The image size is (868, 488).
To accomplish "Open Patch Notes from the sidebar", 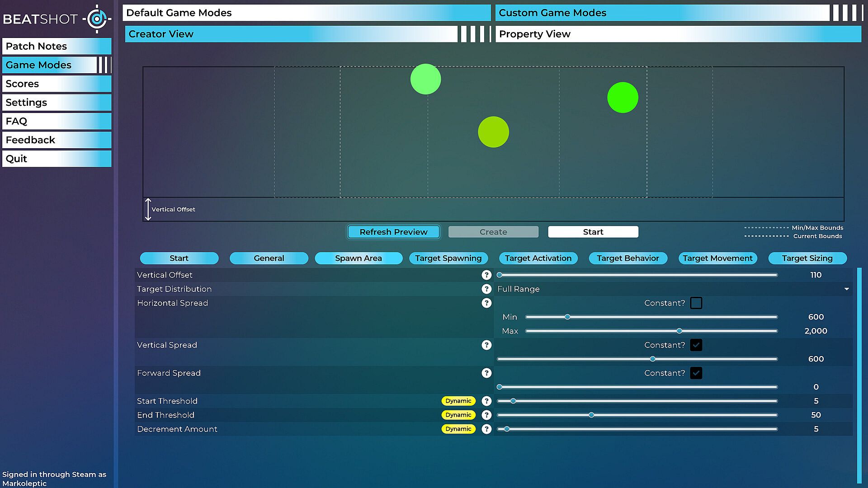I will 57,46.
